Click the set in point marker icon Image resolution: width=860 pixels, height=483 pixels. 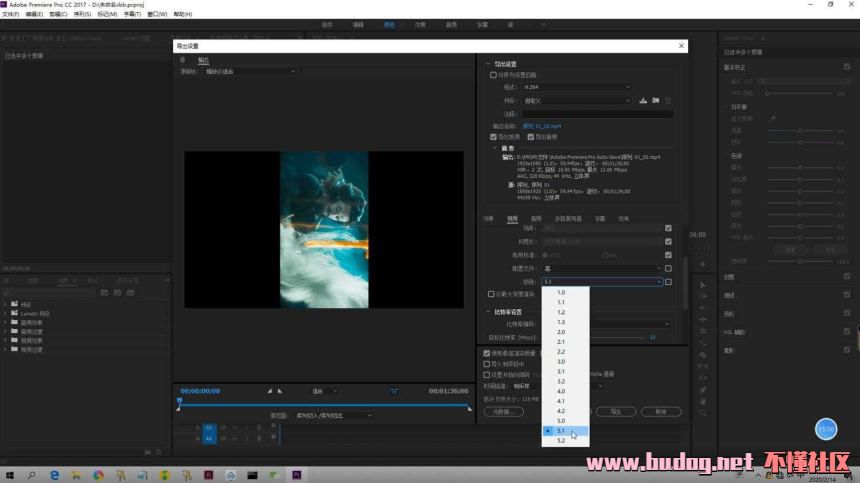coord(269,391)
